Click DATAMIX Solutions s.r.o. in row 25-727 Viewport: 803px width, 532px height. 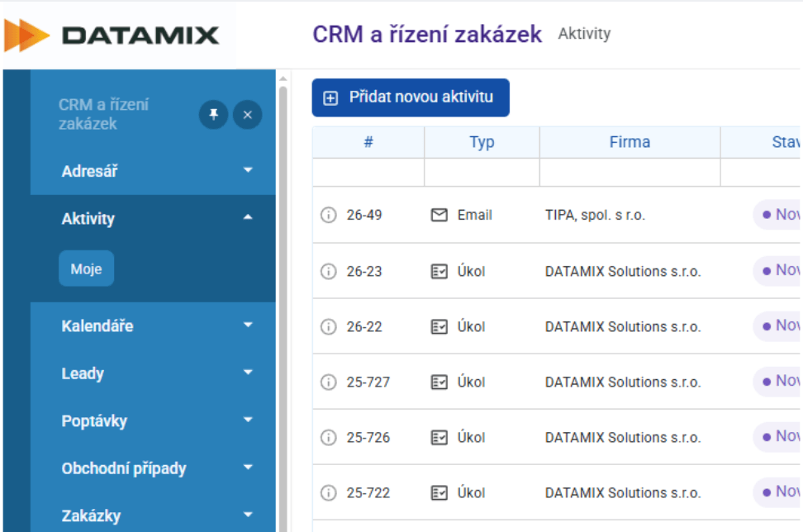point(623,382)
